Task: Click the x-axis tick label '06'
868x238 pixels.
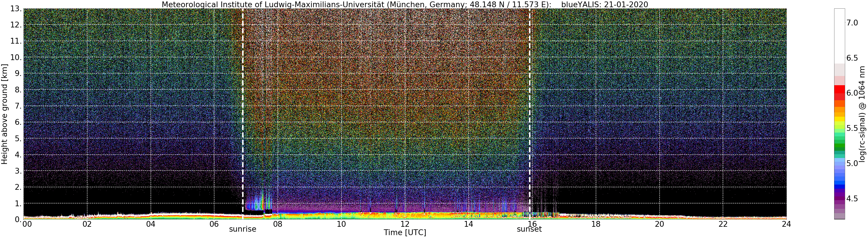Action: (x=214, y=224)
